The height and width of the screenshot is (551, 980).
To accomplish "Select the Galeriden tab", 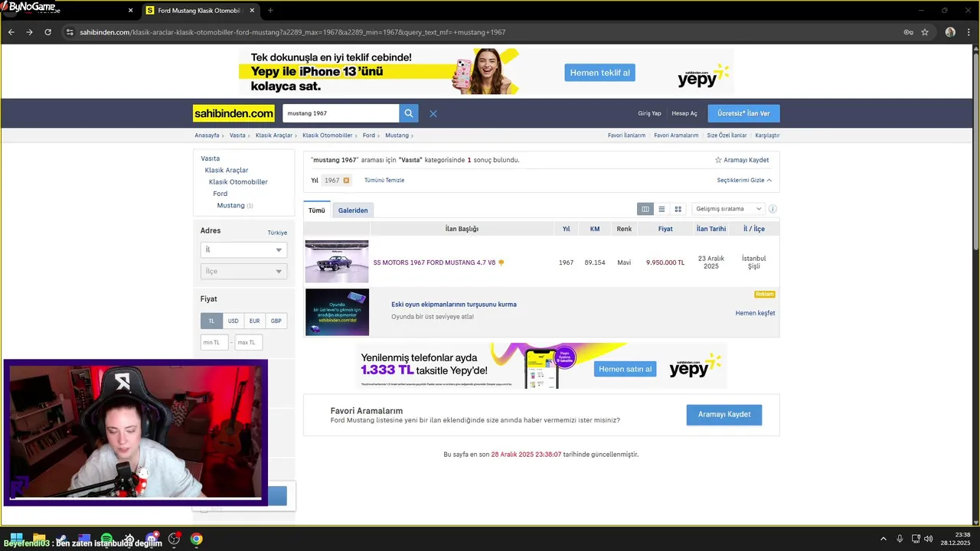I will (353, 210).
